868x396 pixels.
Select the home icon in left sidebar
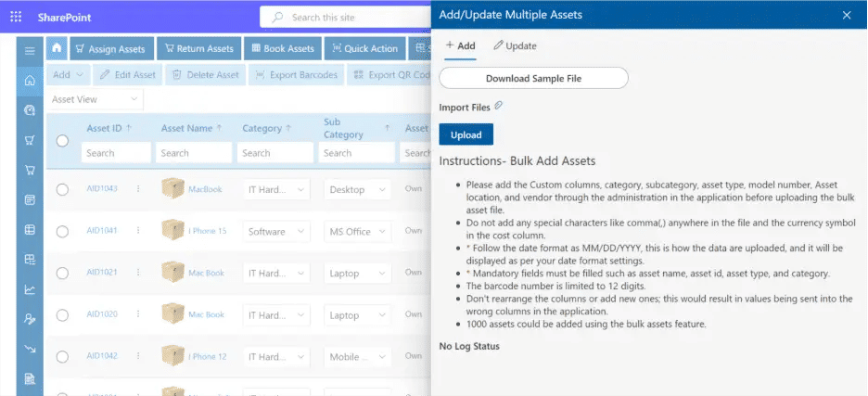pyautogui.click(x=30, y=81)
